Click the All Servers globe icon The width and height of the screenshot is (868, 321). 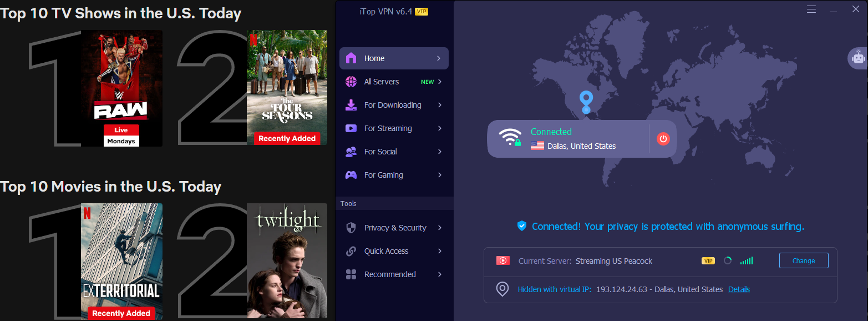[x=351, y=82]
